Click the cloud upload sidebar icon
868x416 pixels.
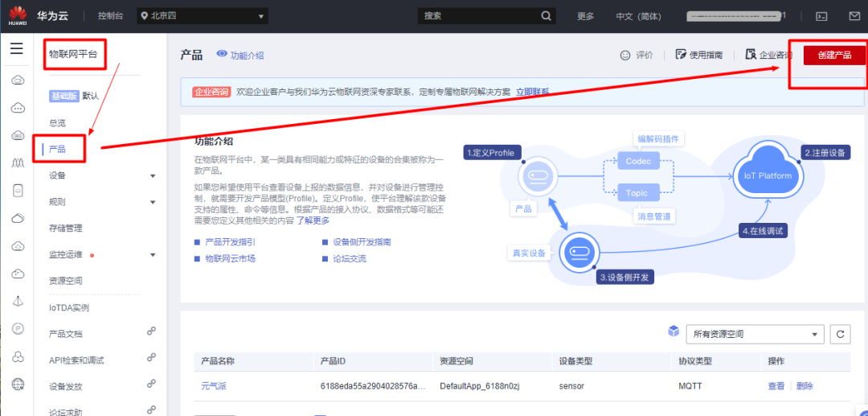[18, 245]
